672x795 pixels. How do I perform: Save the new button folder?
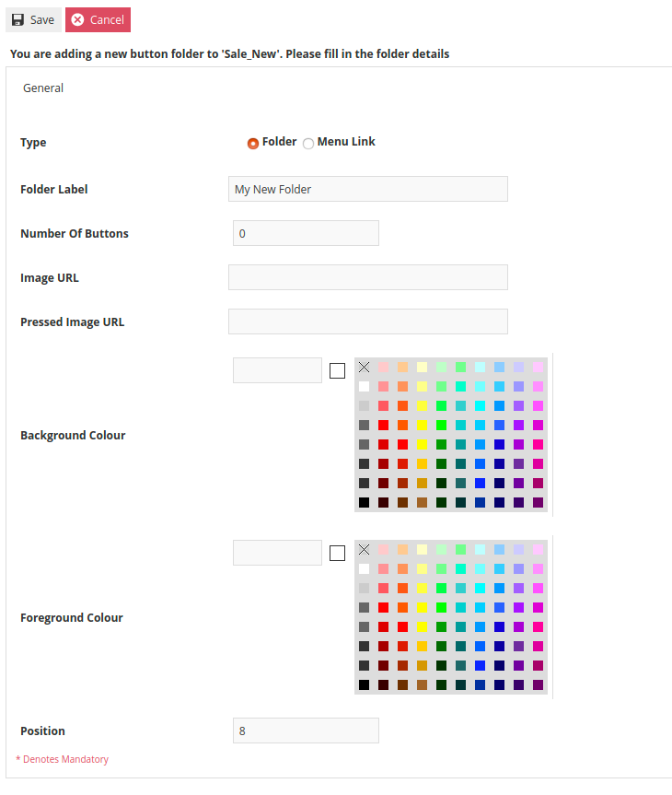pos(33,19)
